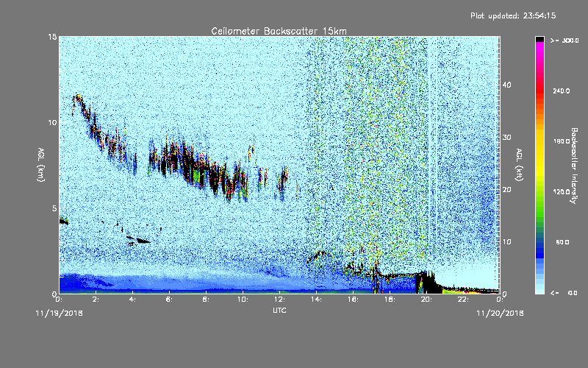Click the 6: hour tick label
This screenshot has width=588, height=368.
[x=170, y=300]
